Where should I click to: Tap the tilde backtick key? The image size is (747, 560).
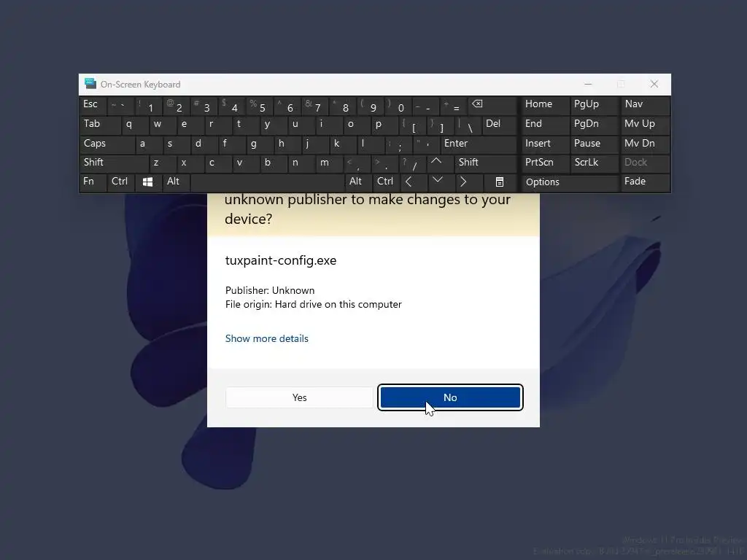(120, 105)
